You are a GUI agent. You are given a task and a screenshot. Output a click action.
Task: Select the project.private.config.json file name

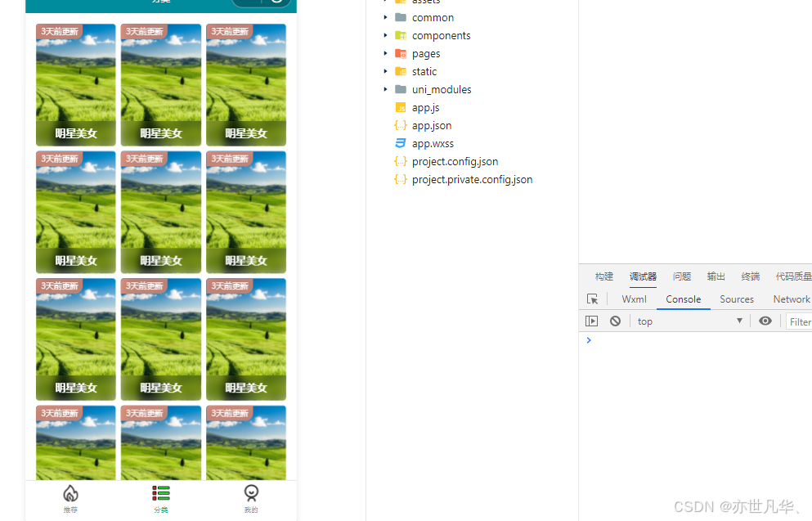pos(473,180)
